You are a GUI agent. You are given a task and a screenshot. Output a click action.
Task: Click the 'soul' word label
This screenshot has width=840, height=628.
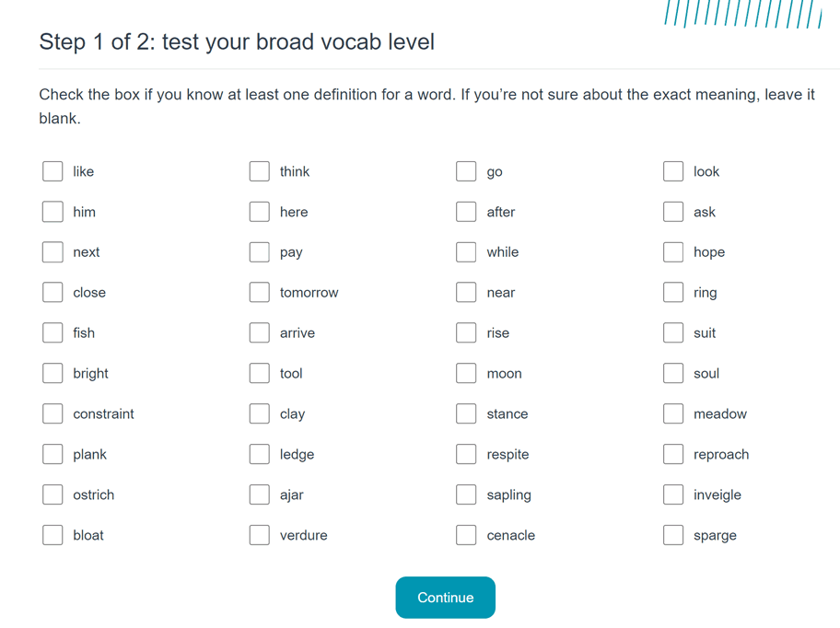coord(706,373)
